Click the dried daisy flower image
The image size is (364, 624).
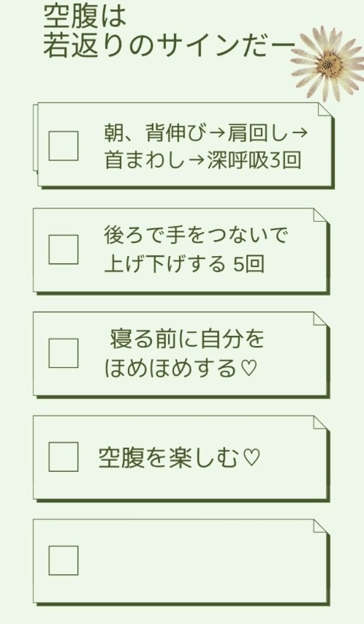pos(328,63)
